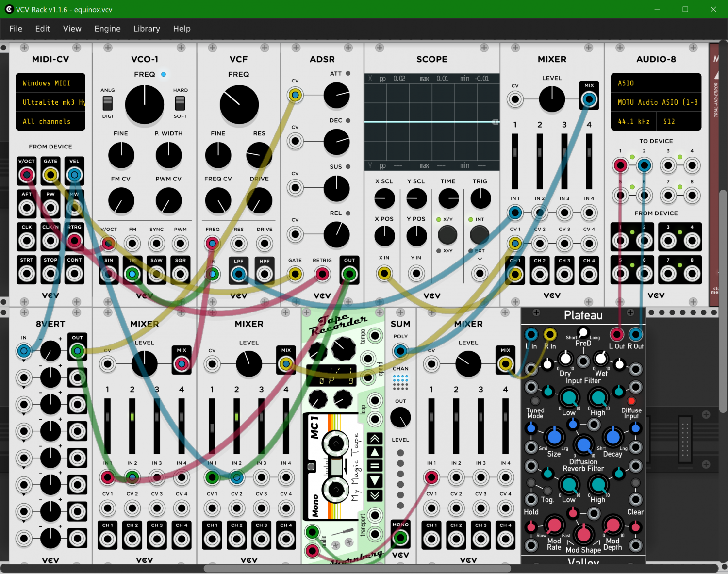Click the MONO output jack on SUM
The height and width of the screenshot is (574, 728).
click(x=400, y=537)
